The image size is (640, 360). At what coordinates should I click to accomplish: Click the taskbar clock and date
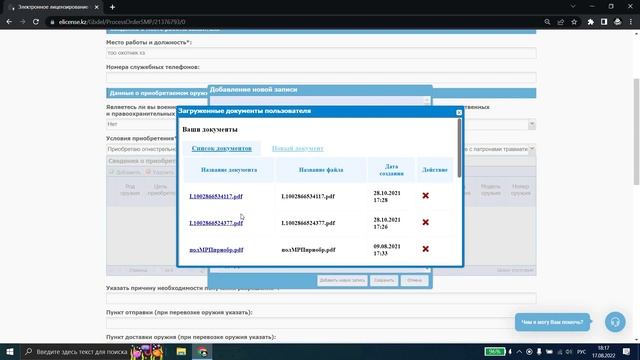[x=604, y=352]
